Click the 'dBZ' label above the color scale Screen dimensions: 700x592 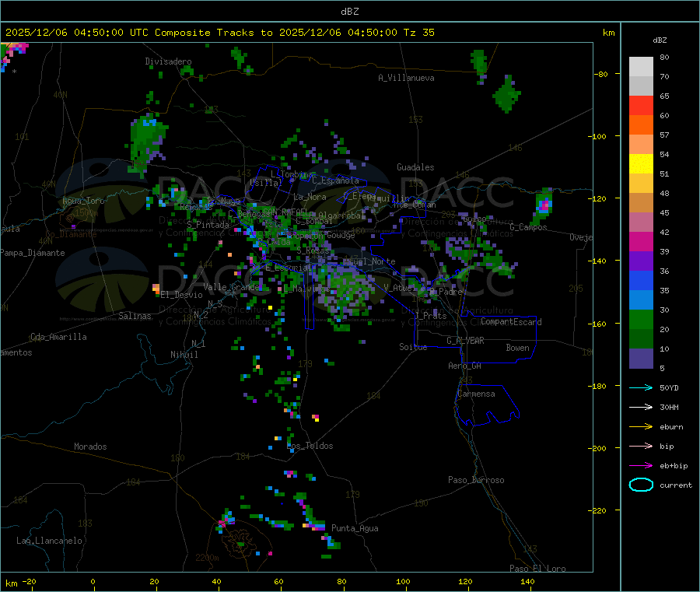[x=660, y=40]
